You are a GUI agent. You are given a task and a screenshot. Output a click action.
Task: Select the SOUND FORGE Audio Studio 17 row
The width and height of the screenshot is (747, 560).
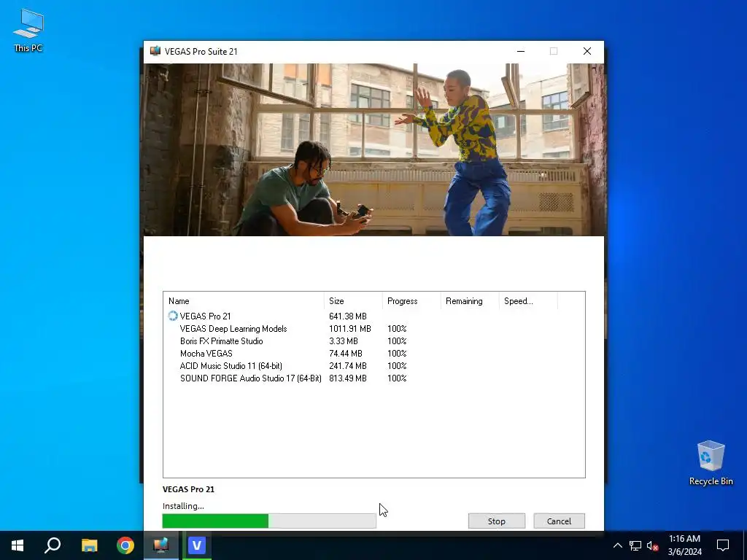click(374, 378)
